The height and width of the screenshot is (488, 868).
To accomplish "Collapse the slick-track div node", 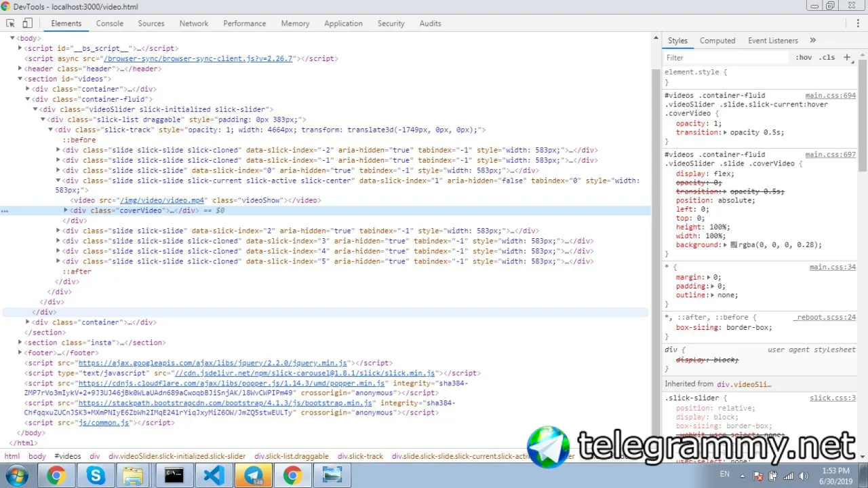I will point(50,130).
